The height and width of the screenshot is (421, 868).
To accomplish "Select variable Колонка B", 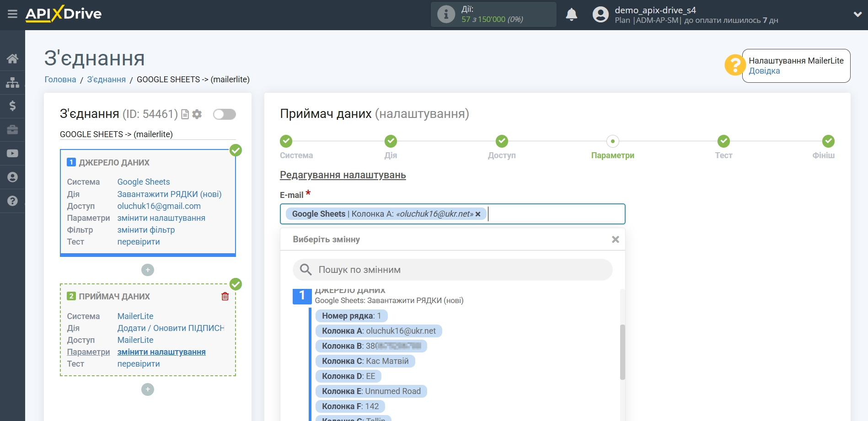I will click(371, 346).
